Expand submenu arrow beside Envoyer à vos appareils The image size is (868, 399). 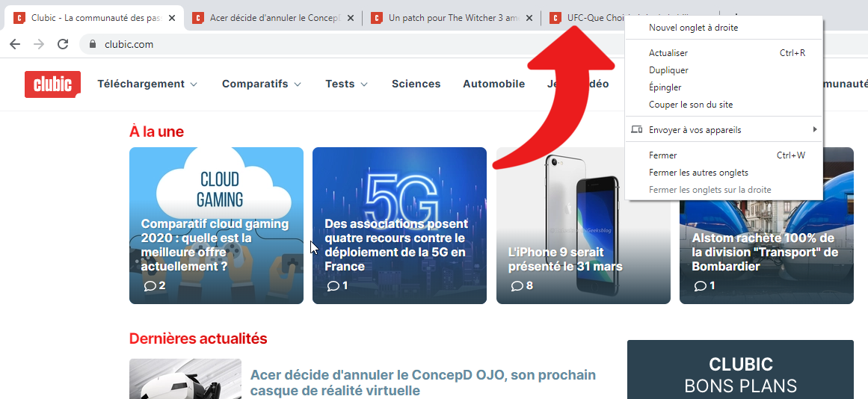click(815, 129)
